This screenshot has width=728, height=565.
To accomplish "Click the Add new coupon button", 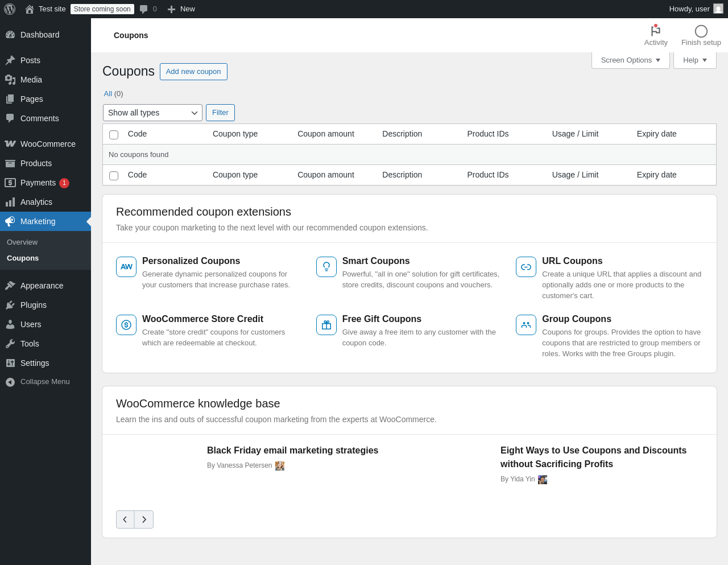I will pyautogui.click(x=193, y=72).
